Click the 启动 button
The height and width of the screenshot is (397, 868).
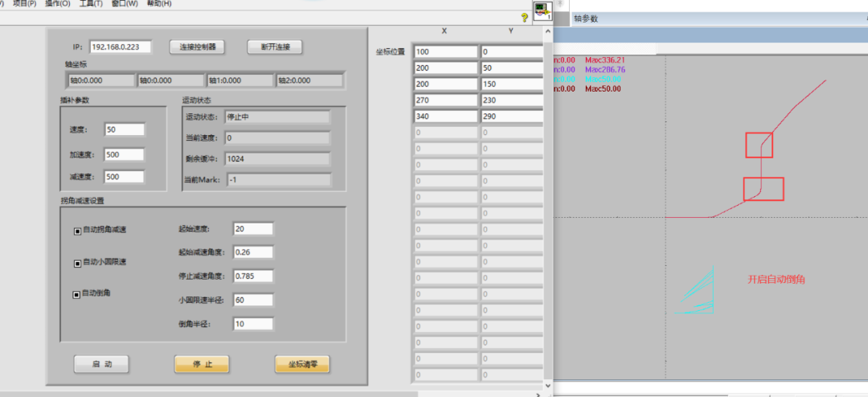coord(101,364)
